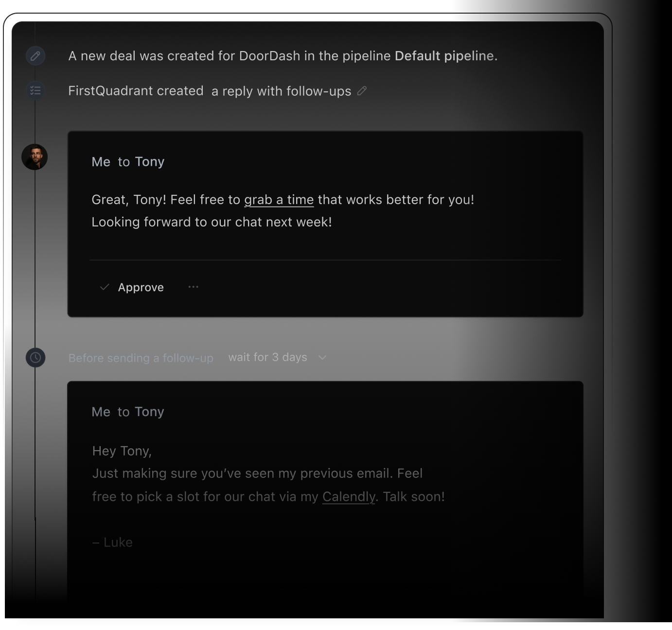Edit the first reply message body
The width and height of the screenshot is (672, 630).
click(283, 211)
